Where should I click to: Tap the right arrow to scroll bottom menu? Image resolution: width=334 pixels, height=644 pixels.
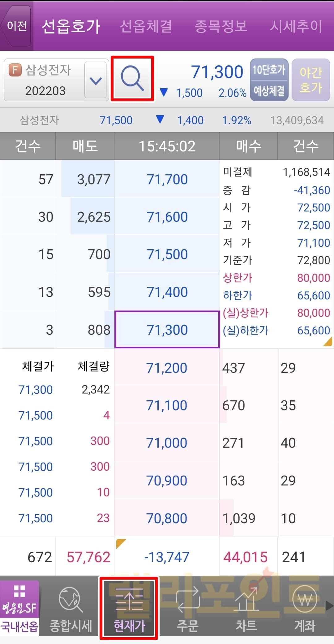click(x=330, y=606)
